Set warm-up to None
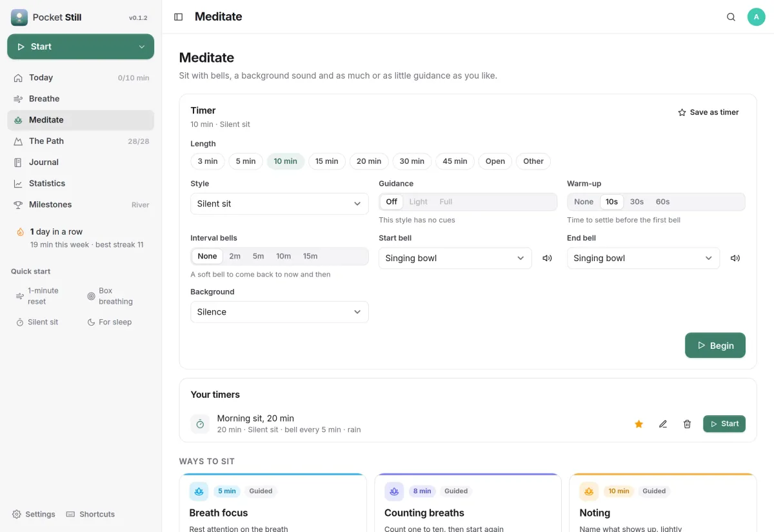The height and width of the screenshot is (532, 774). 584,202
